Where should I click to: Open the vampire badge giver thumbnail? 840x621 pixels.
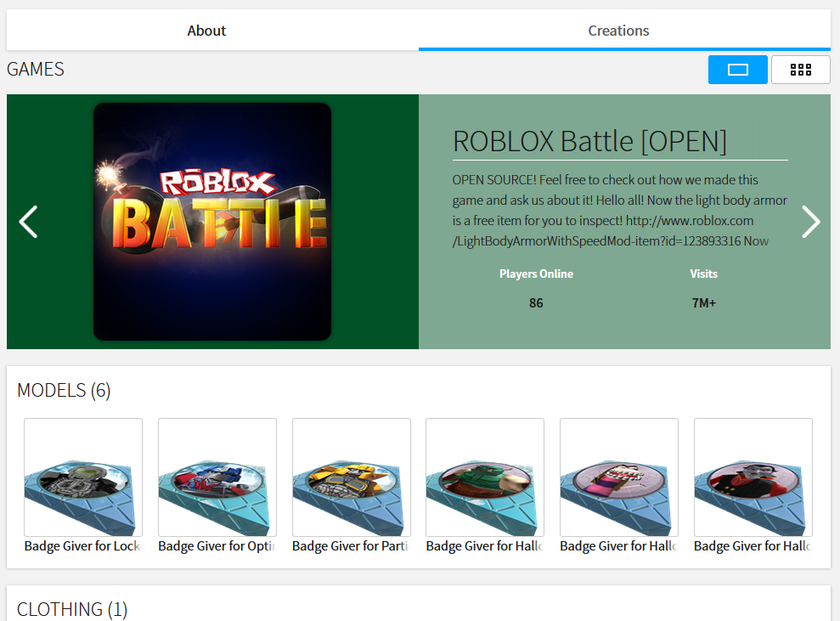[x=753, y=477]
